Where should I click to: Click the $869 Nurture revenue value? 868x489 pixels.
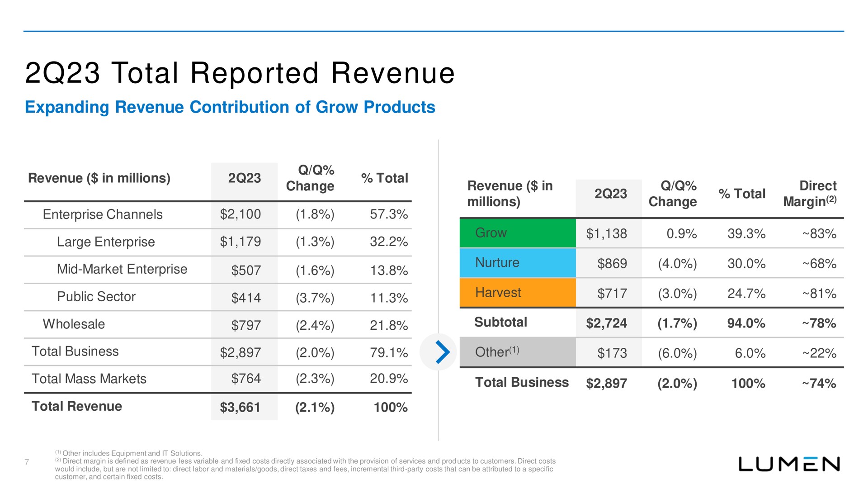click(612, 264)
